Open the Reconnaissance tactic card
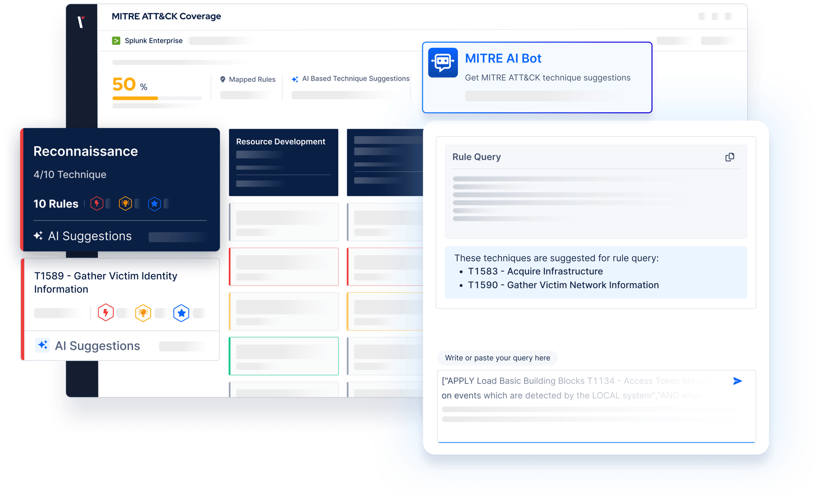Image resolution: width=822 pixels, height=504 pixels. 85,151
